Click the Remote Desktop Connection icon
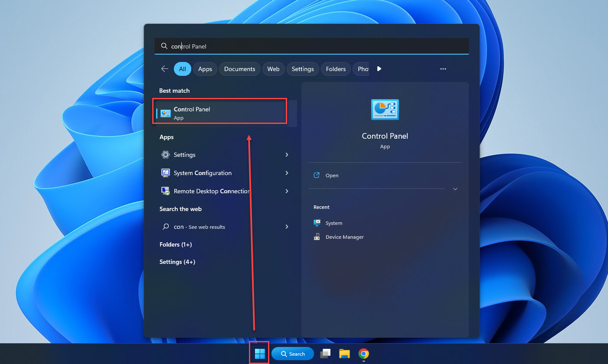608x364 pixels. pos(165,191)
